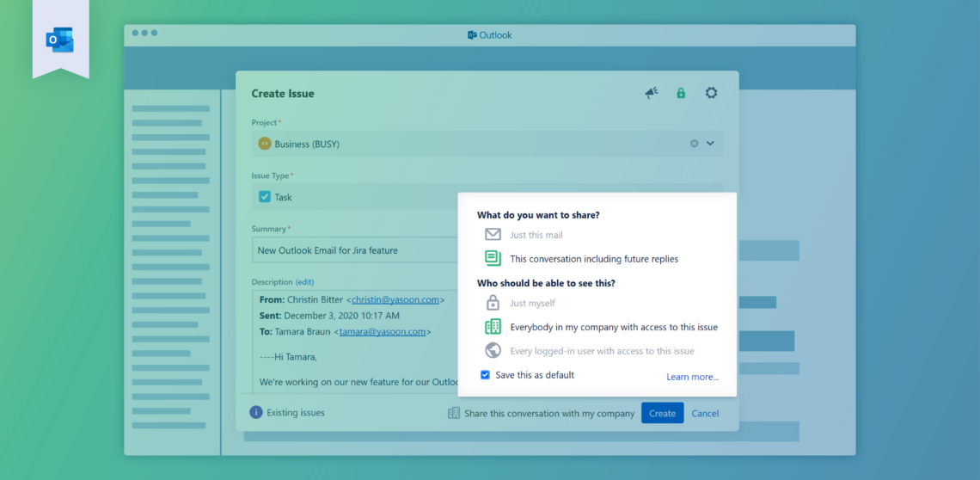Image resolution: width=980 pixels, height=480 pixels.
Task: Click the grey globe icon
Action: coord(493,350)
